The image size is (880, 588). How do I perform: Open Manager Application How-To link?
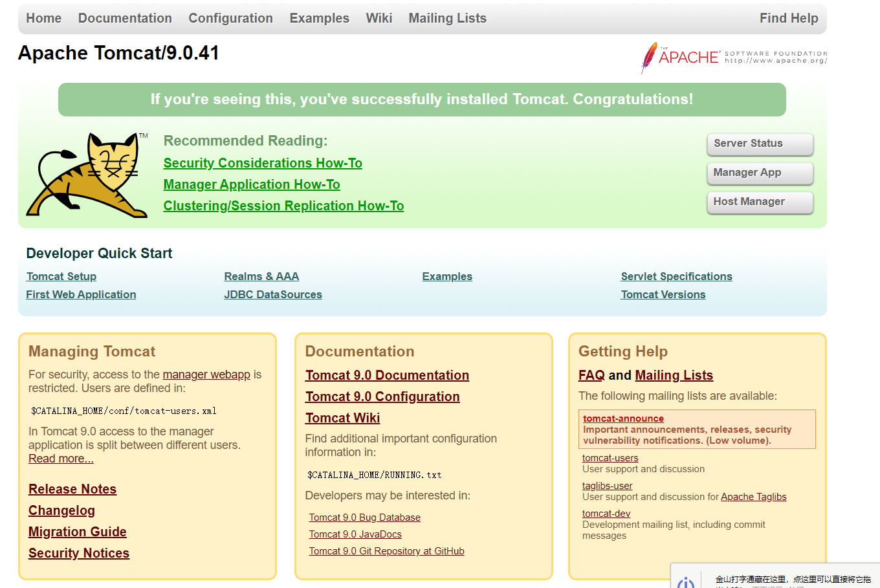point(252,184)
